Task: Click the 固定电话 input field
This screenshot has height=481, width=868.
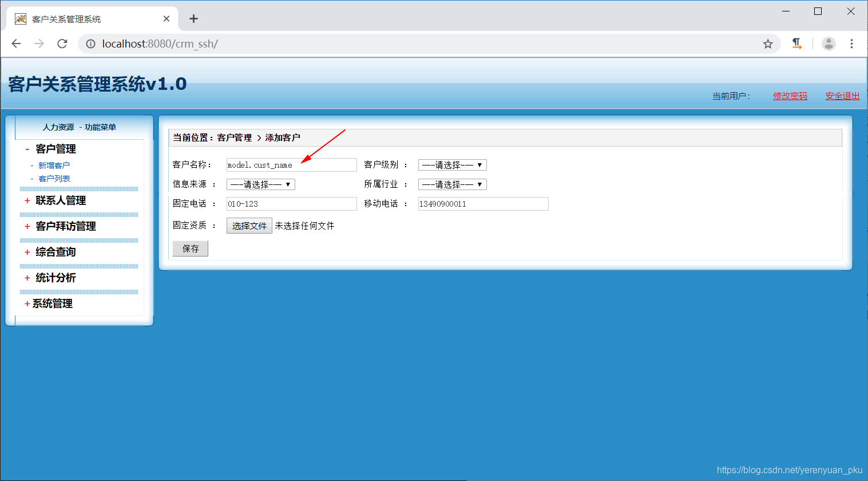Action: [x=291, y=204]
